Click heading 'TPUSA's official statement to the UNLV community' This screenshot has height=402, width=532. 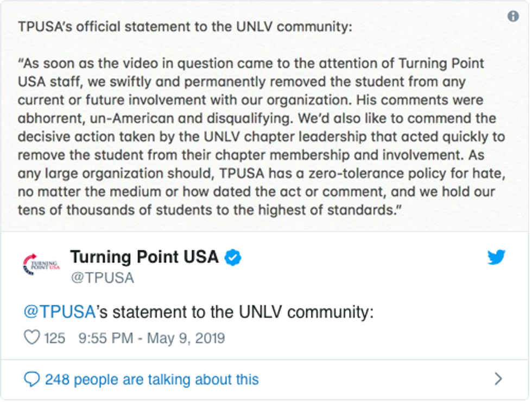tap(185, 27)
